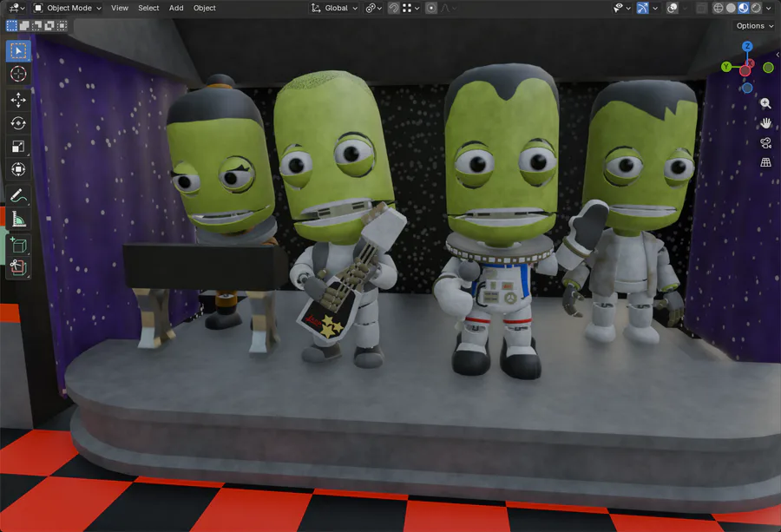The height and width of the screenshot is (532, 781).
Task: Open the Object menu
Action: (204, 8)
